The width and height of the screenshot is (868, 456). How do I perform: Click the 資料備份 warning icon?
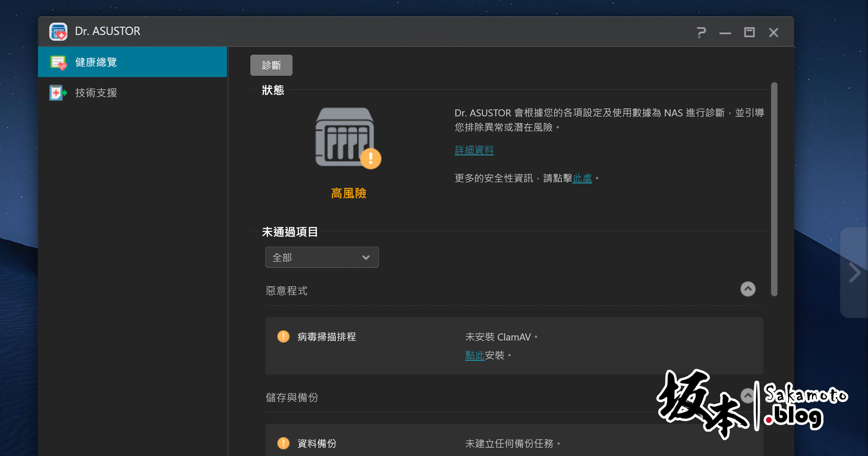point(283,443)
